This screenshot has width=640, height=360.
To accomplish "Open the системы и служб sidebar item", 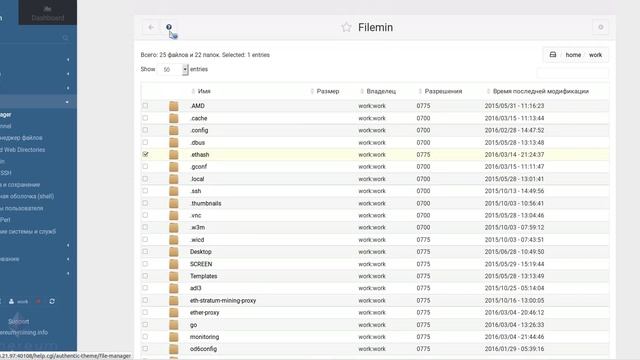I will 28,231.
